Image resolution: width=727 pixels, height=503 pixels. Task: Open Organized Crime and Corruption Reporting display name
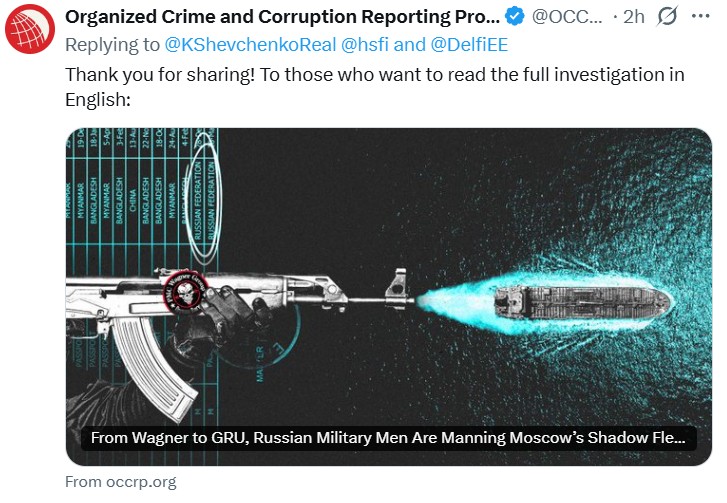pos(282,17)
